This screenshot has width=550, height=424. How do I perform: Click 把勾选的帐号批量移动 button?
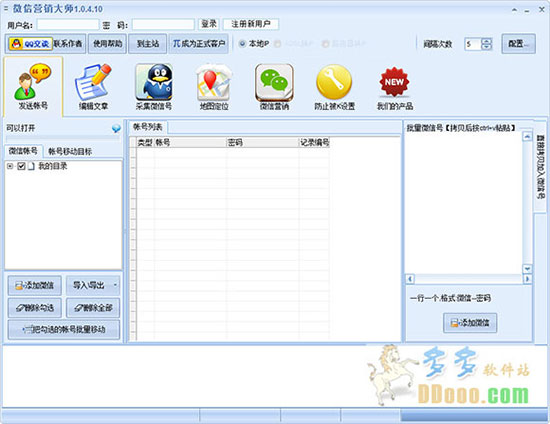click(64, 330)
